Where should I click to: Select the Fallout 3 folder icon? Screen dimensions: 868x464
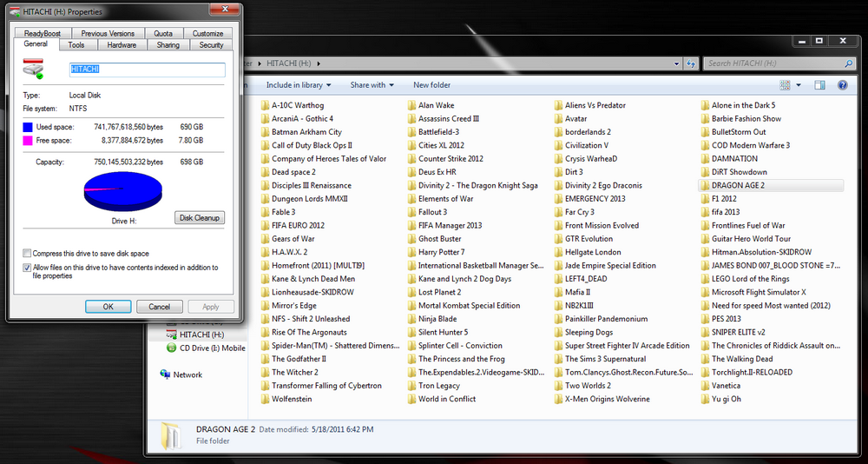point(411,212)
